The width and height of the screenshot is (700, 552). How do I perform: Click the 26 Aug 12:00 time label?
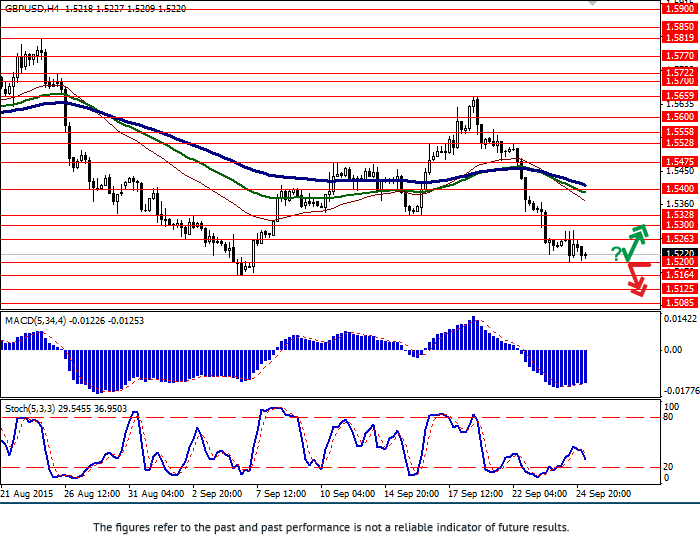(x=92, y=494)
